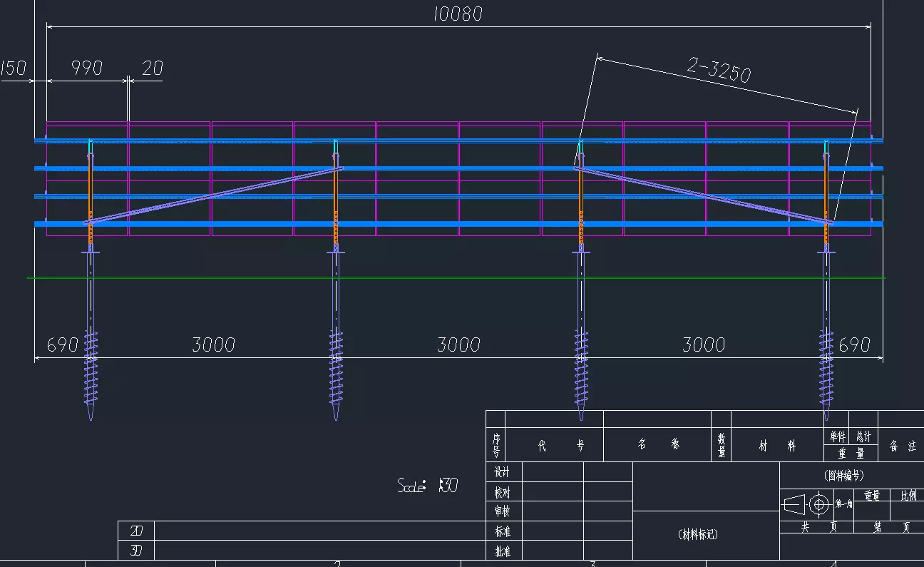Click the 2D row label cell

coord(136,531)
